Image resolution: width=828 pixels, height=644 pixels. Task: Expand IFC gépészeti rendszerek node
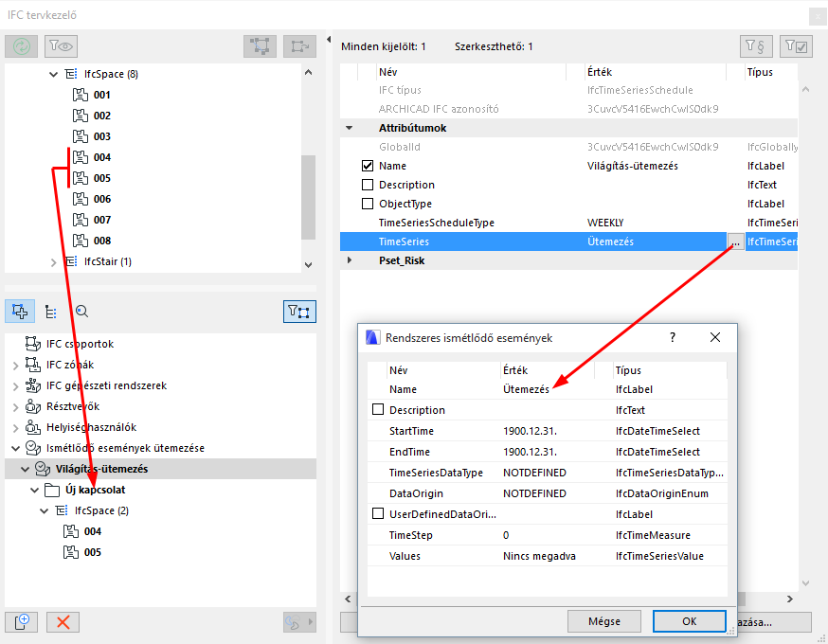click(x=15, y=386)
